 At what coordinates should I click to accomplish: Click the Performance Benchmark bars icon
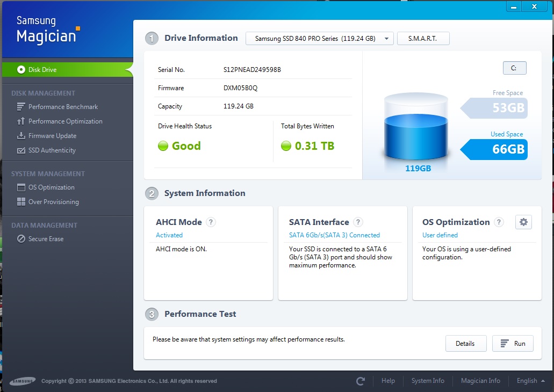coord(21,107)
